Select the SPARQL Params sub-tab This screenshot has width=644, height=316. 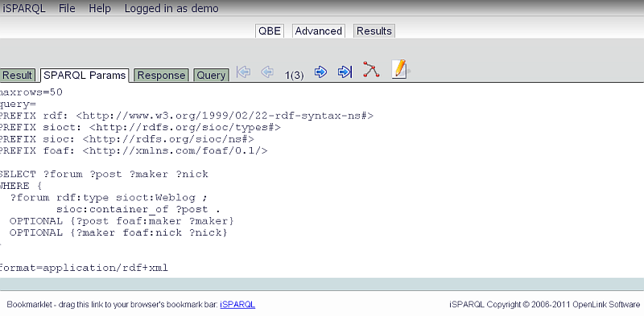(x=85, y=75)
